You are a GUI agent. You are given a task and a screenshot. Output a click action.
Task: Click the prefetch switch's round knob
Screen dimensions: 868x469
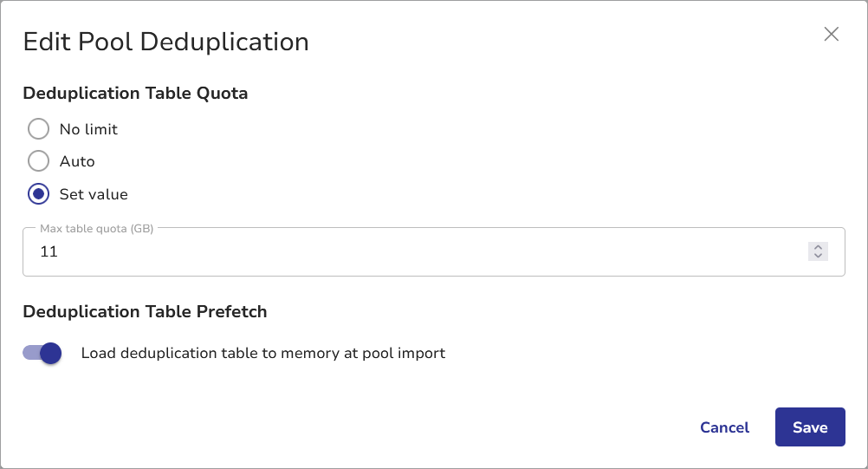point(51,353)
